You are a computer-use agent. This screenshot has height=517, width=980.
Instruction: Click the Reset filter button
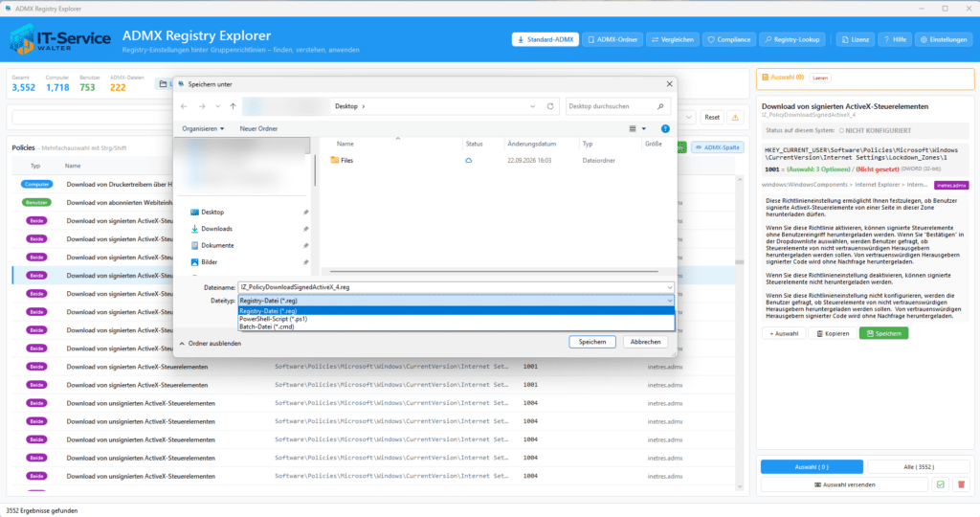pos(712,118)
